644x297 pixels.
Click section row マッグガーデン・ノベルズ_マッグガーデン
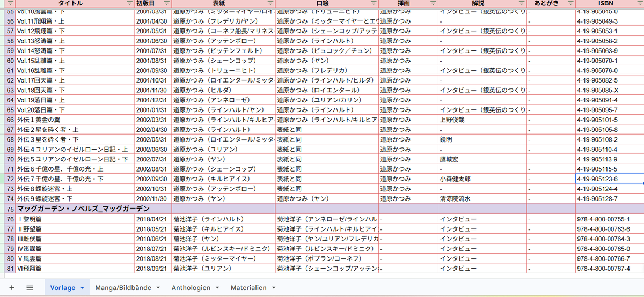(83, 209)
